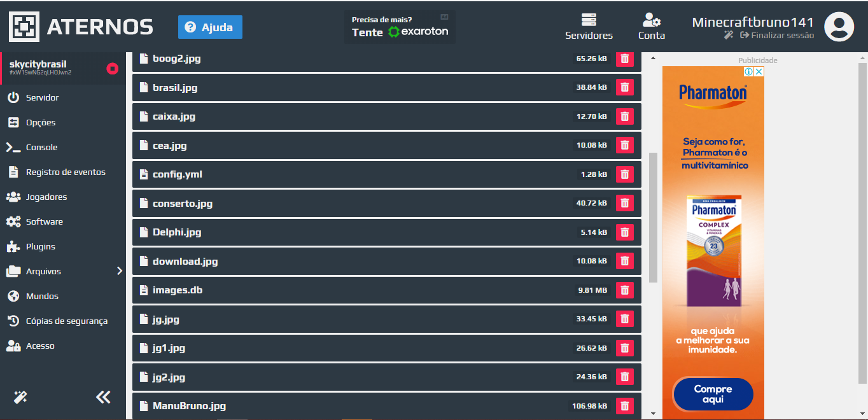Click the file list vertical scrollbar thumb

click(653, 218)
